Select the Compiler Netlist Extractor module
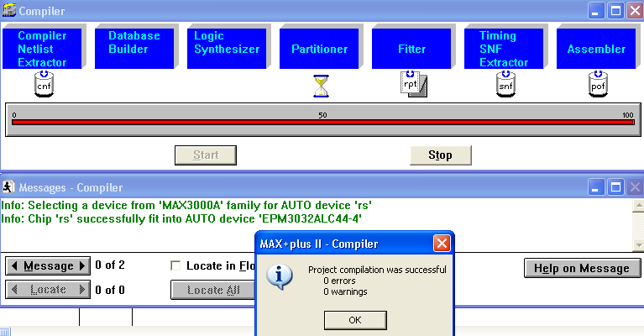Viewport: 644px width, 336px height. click(42, 49)
